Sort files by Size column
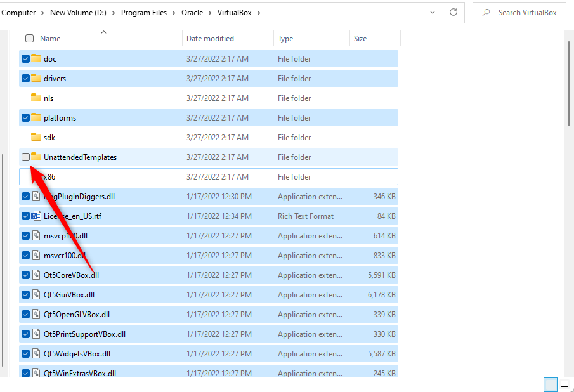 tap(360, 39)
